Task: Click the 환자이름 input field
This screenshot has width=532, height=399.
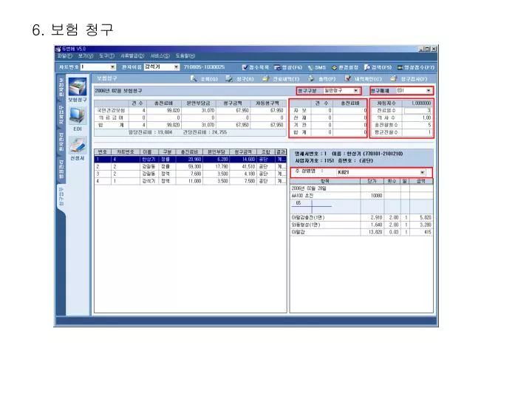Action: coord(159,66)
